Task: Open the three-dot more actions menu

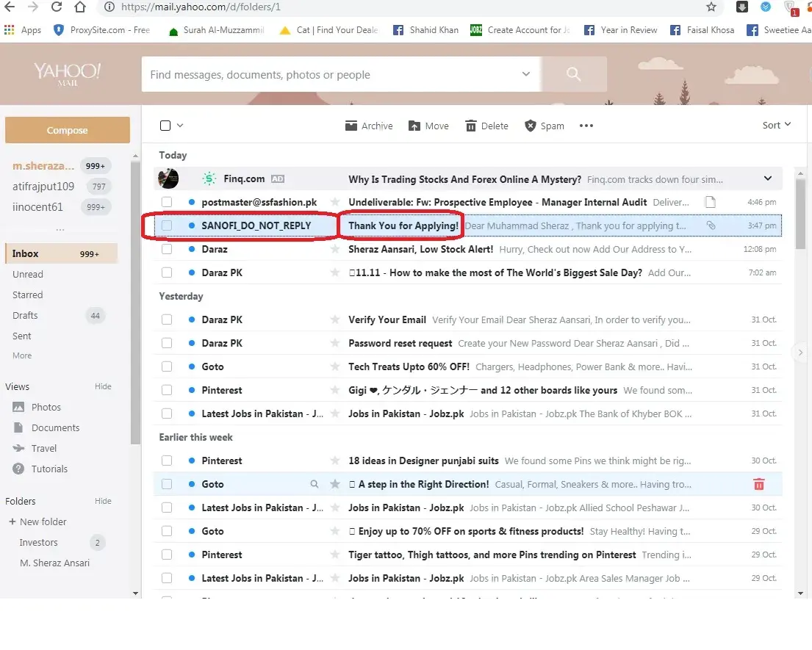Action: 586,126
